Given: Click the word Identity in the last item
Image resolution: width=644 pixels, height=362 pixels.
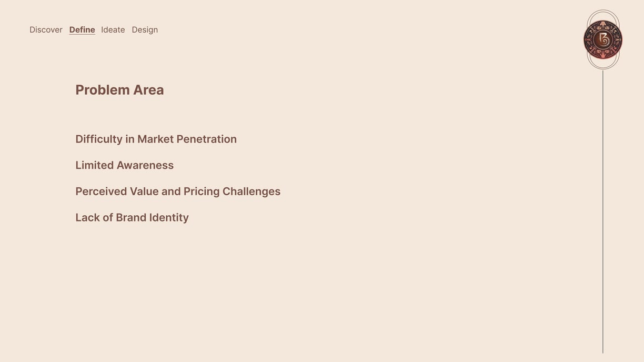Looking at the screenshot, I should click(x=169, y=218).
